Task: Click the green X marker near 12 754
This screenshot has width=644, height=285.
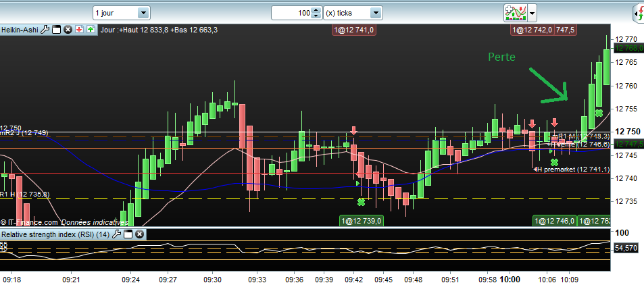Action: tap(599, 113)
